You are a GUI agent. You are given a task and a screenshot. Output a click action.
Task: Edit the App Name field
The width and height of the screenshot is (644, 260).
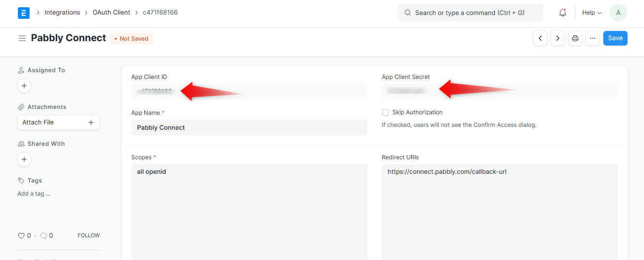249,127
